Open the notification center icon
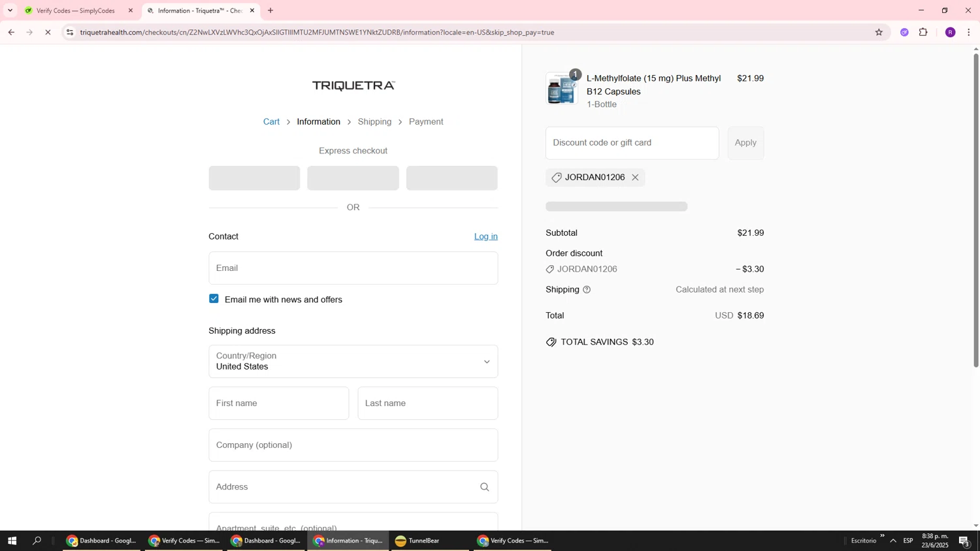The width and height of the screenshot is (980, 551). [x=964, y=541]
